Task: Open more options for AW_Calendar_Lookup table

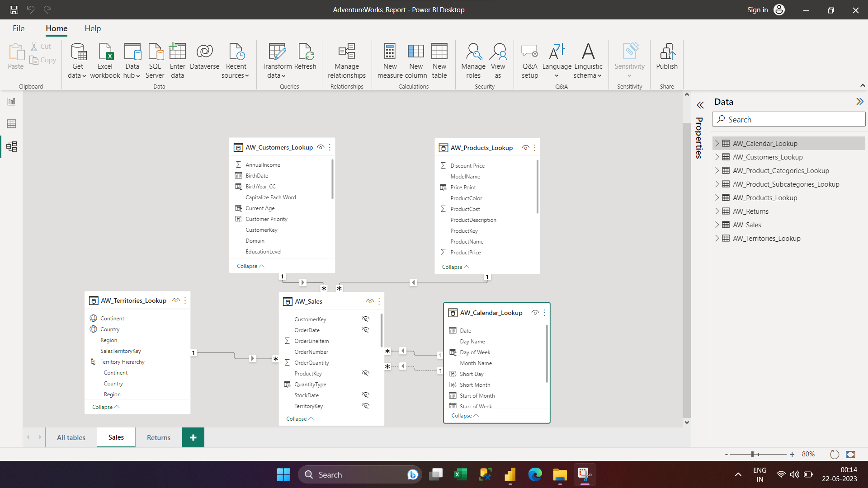Action: point(544,313)
